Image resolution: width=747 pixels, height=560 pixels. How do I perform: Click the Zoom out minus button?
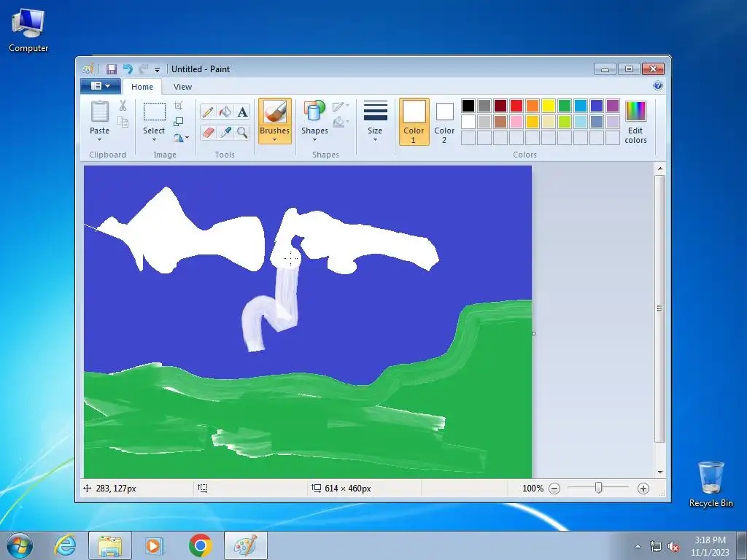(554, 488)
